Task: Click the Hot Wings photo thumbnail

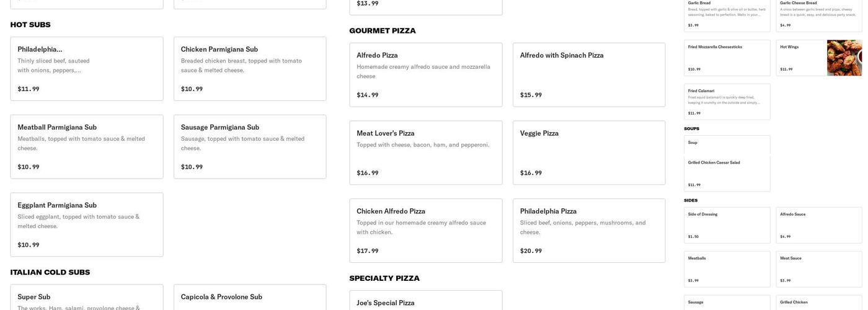Action: click(x=844, y=58)
